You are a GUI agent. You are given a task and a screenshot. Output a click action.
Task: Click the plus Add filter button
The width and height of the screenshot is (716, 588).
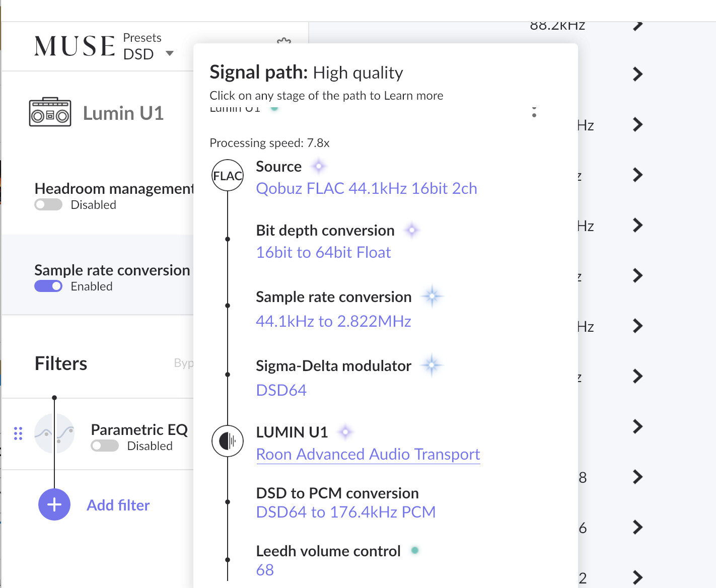(54, 504)
